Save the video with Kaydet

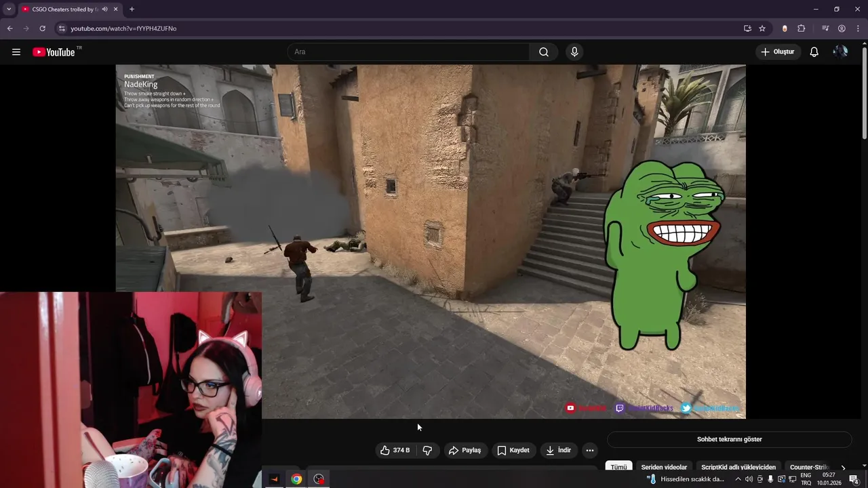513,450
